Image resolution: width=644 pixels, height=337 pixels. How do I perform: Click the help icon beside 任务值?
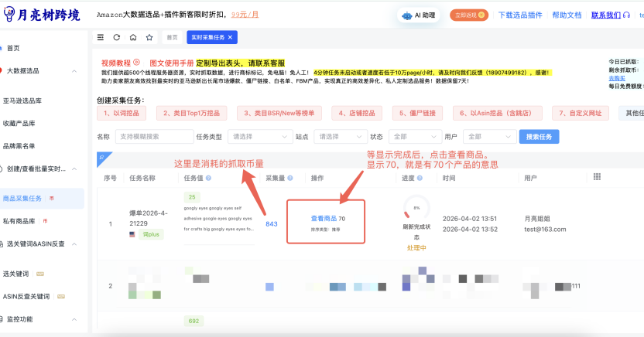(209, 178)
